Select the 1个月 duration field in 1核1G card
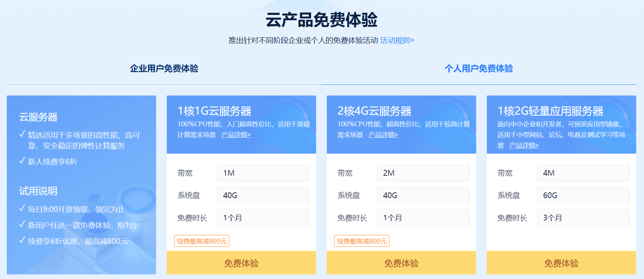 [x=263, y=218]
